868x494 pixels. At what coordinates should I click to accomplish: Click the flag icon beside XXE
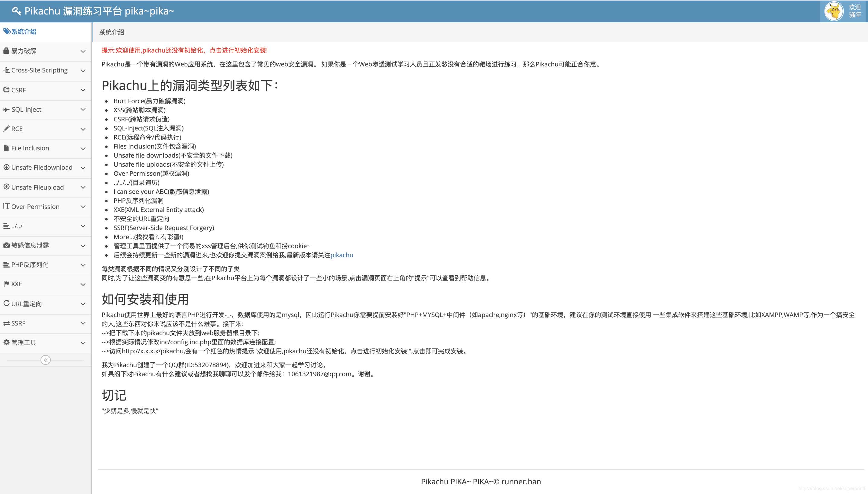click(x=6, y=284)
